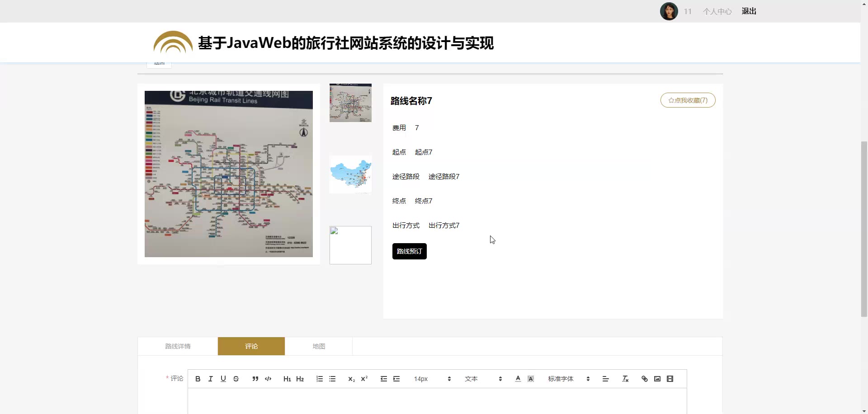Open the text color picker
Screen dimensions: 868x414
coord(518,379)
